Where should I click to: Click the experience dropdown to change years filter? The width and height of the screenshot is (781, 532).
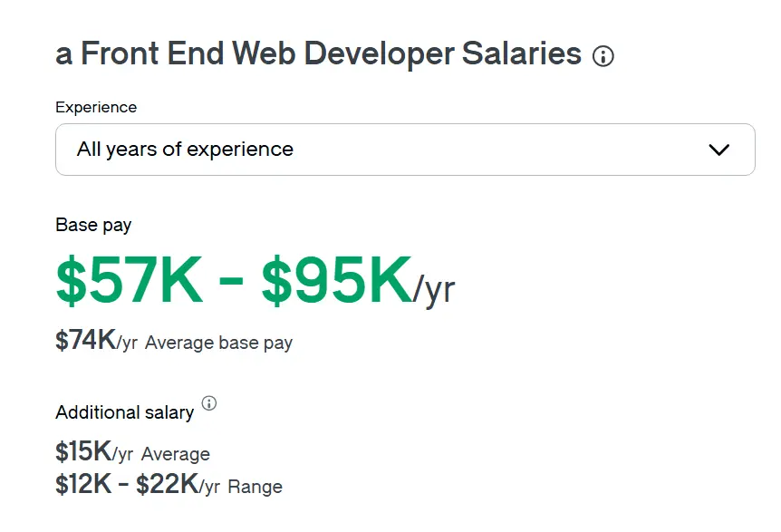(x=404, y=150)
